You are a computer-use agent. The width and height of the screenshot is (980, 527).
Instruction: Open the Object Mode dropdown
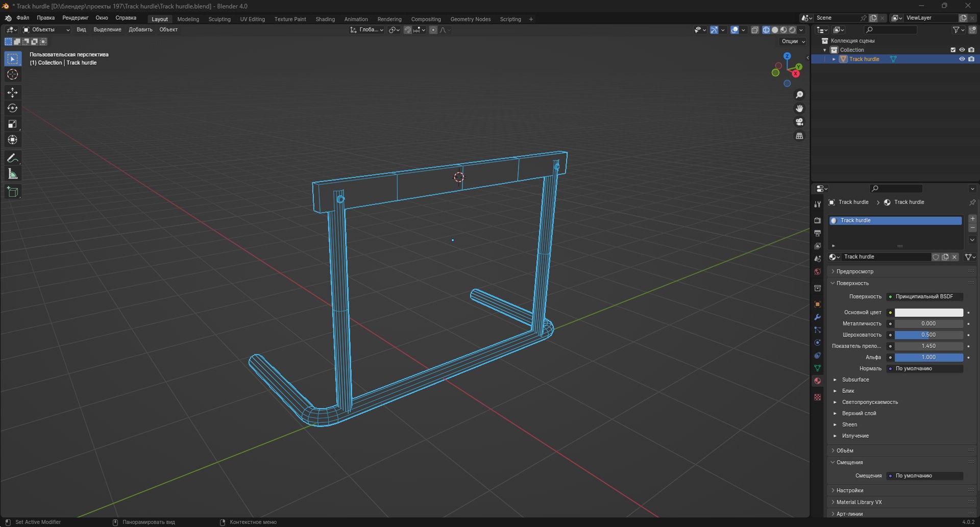46,30
